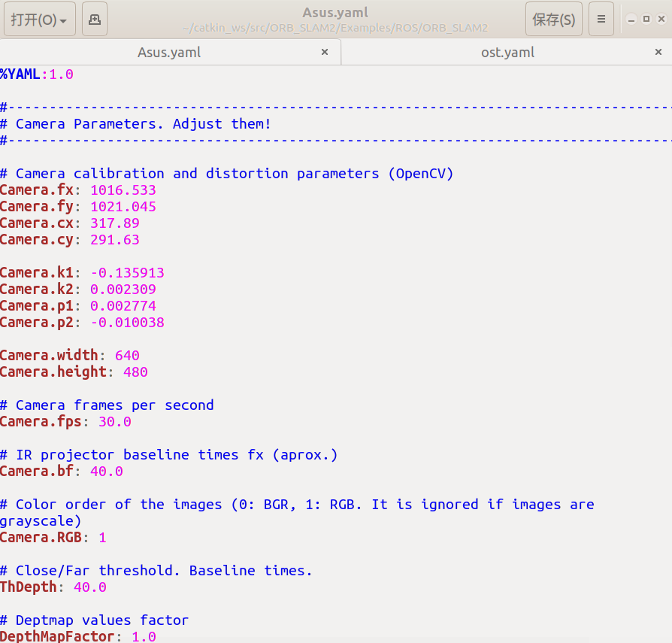
Task: Click the 'Camera frames per second' comment
Action: [107, 405]
